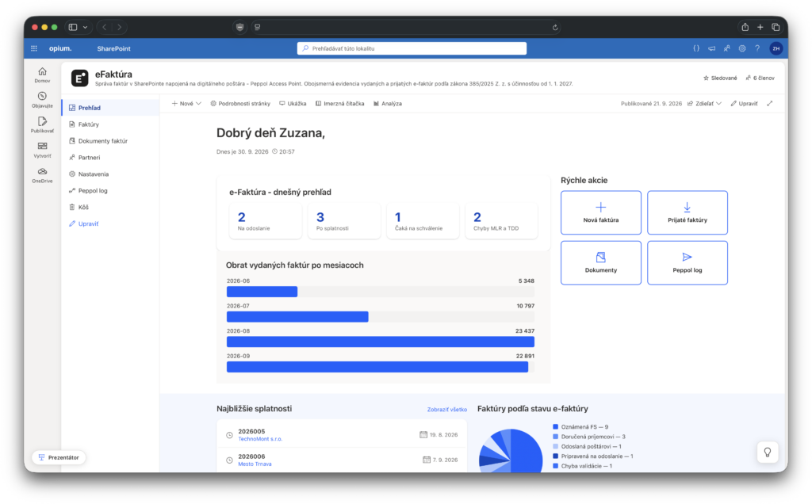The width and height of the screenshot is (812, 504).
Task: Click the Čaká na schválenie card
Action: tap(423, 221)
